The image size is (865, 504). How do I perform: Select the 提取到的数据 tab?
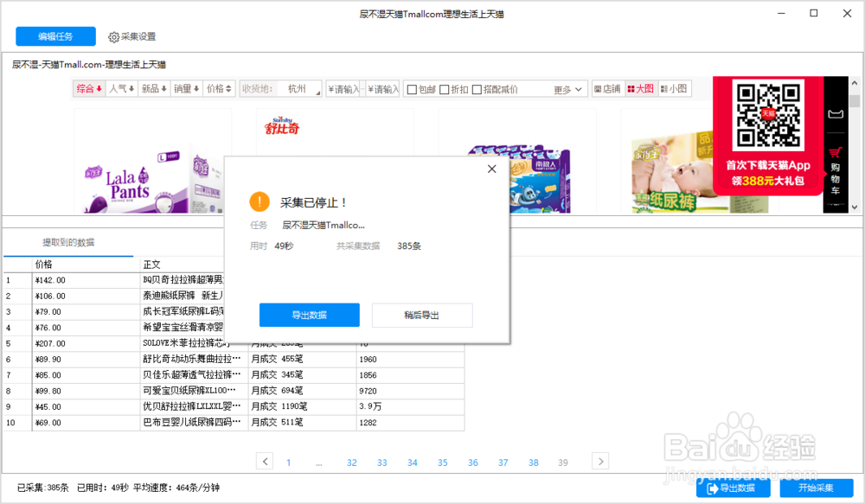pyautogui.click(x=68, y=243)
